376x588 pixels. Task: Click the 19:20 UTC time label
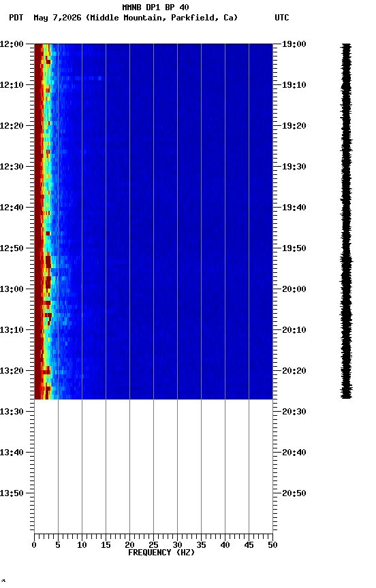point(294,126)
